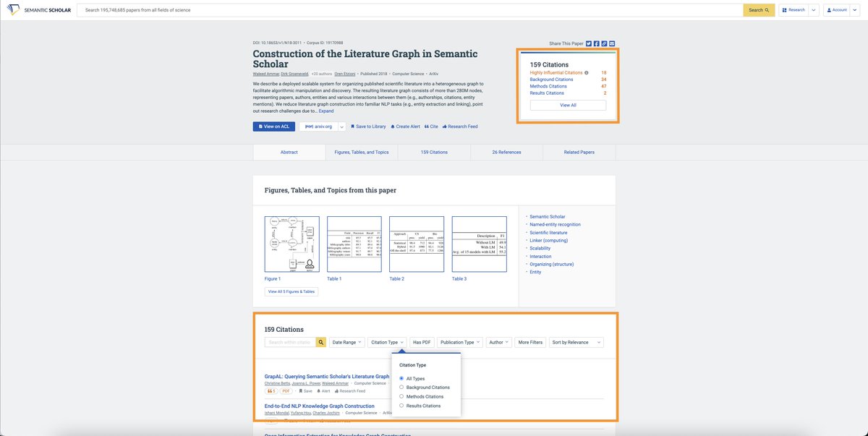
Task: Collapse the Citation Type dropdown
Action: tap(388, 342)
